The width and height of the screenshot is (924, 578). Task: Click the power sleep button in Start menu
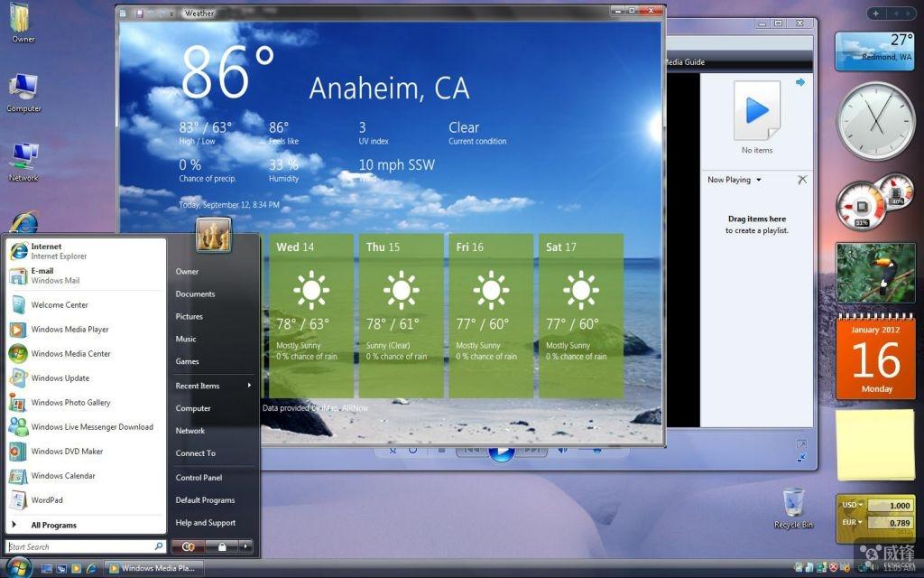[189, 546]
